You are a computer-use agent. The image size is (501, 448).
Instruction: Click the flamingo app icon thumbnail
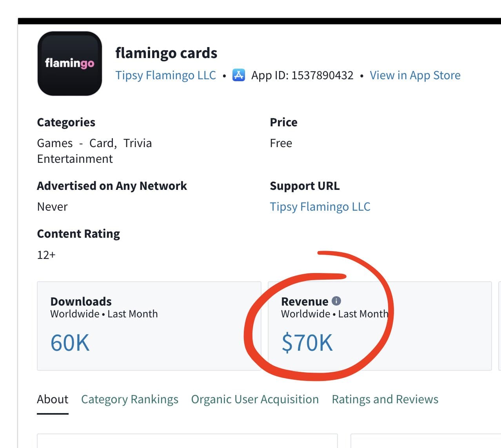coord(70,64)
